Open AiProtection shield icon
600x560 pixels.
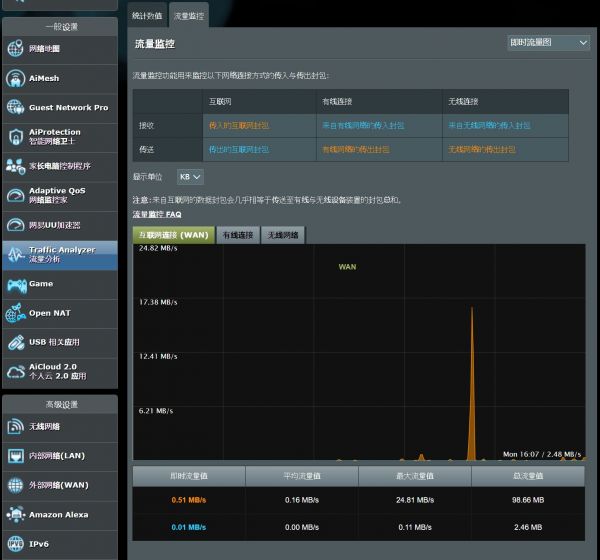point(15,137)
